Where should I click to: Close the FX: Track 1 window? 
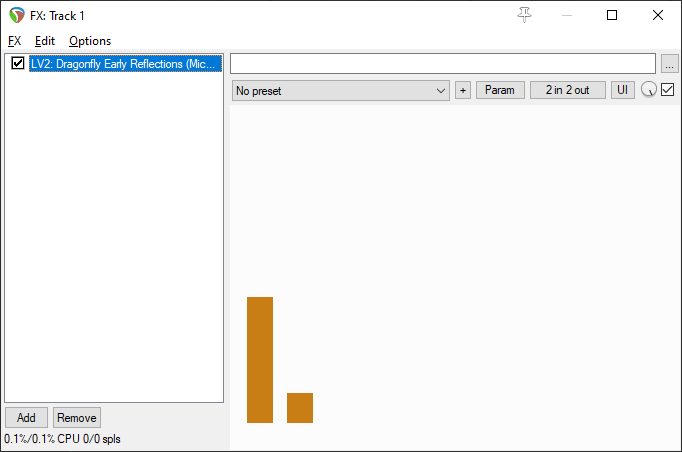click(x=658, y=15)
